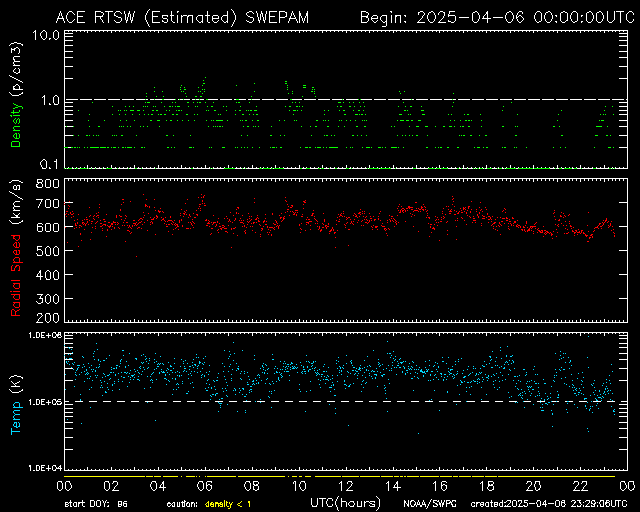Click the '16' hour tick label
Viewport: 640px width, 512px height.
pos(440,486)
